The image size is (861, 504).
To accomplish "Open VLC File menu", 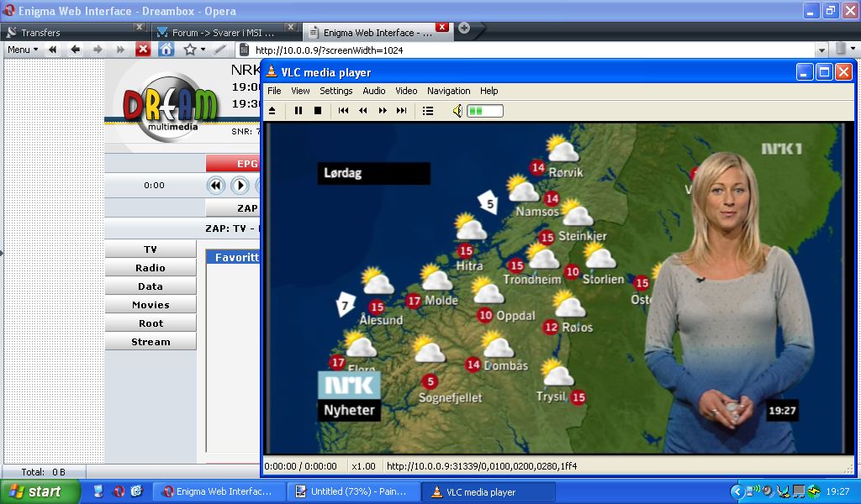I will pos(274,91).
